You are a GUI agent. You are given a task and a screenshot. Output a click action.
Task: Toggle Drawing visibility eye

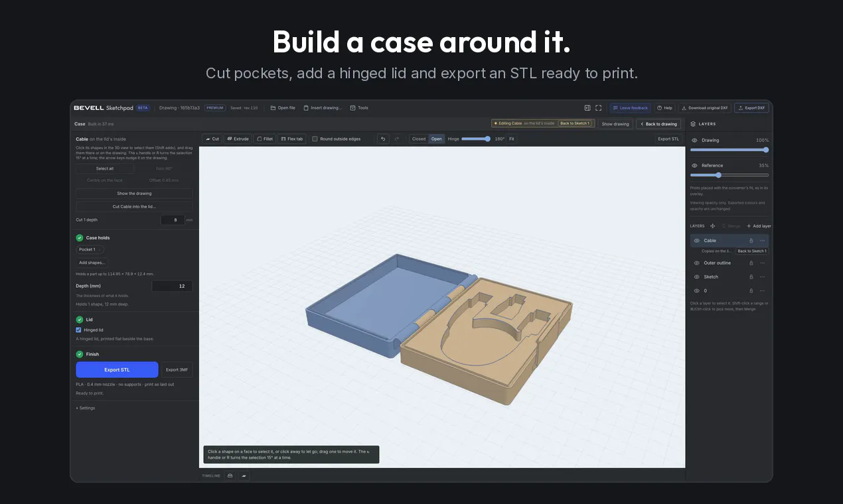pos(694,141)
